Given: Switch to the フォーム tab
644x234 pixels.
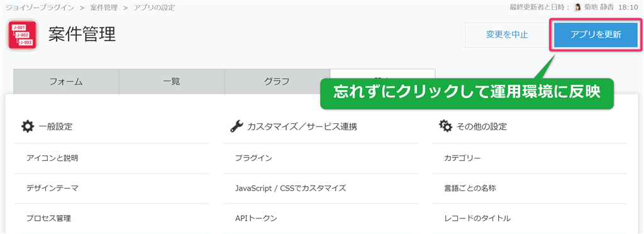Looking at the screenshot, I should pos(66,81).
